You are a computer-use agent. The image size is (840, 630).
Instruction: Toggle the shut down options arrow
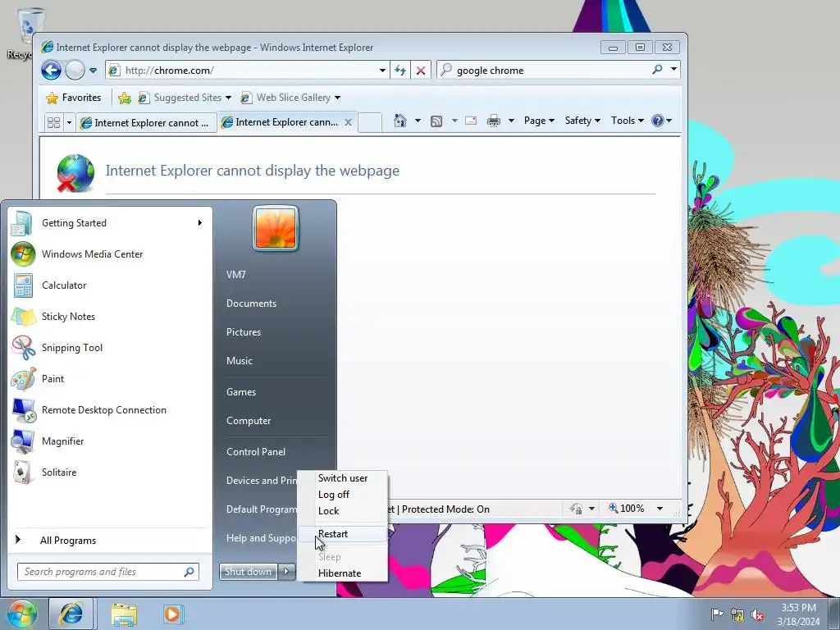286,572
